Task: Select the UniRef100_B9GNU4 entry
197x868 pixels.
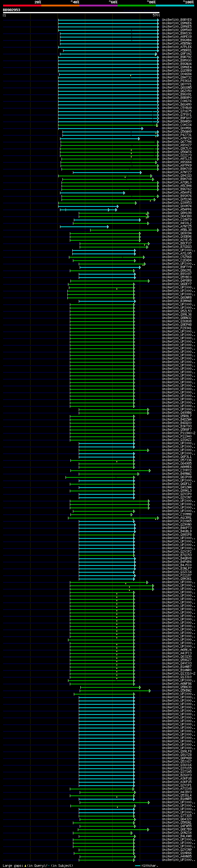Action: coord(176,64)
